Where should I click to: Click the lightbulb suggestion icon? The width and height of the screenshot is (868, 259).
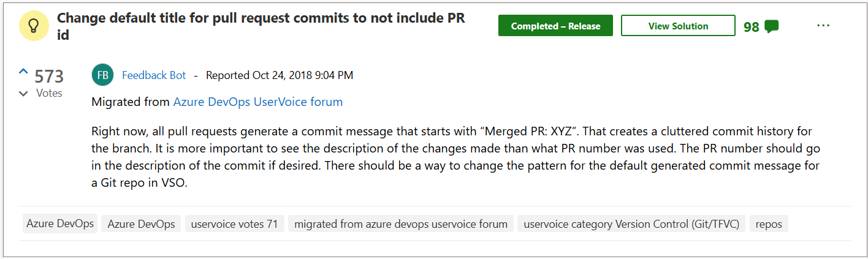point(34,26)
